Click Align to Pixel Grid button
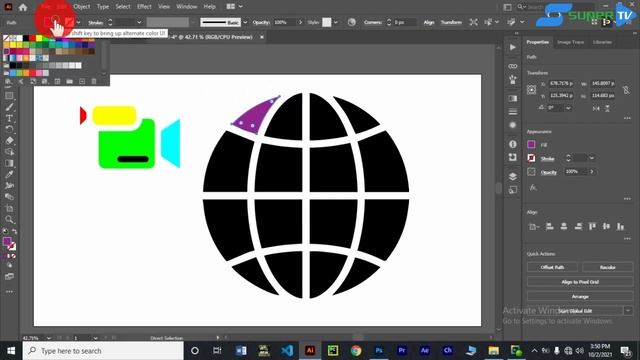 [580, 282]
